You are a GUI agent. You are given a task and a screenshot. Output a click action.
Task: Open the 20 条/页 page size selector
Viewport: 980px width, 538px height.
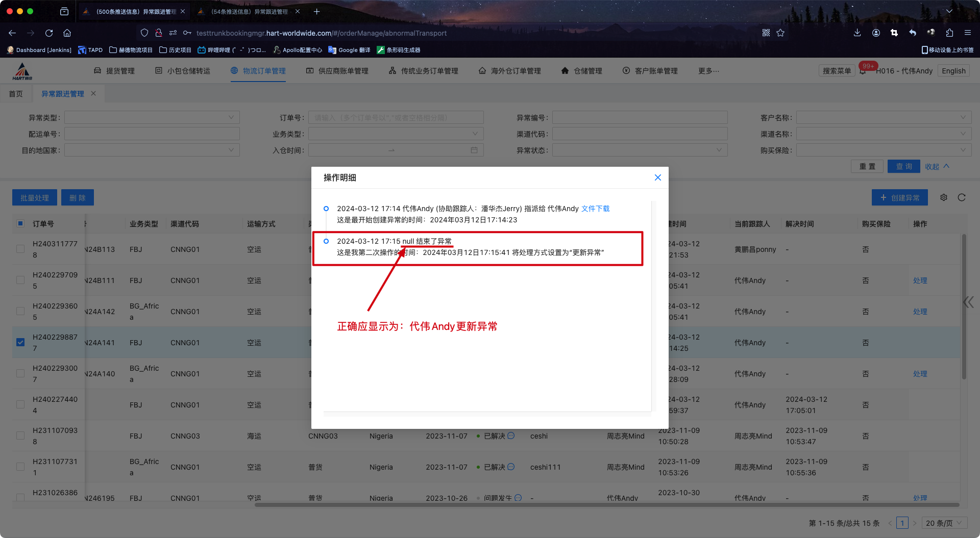coord(944,523)
